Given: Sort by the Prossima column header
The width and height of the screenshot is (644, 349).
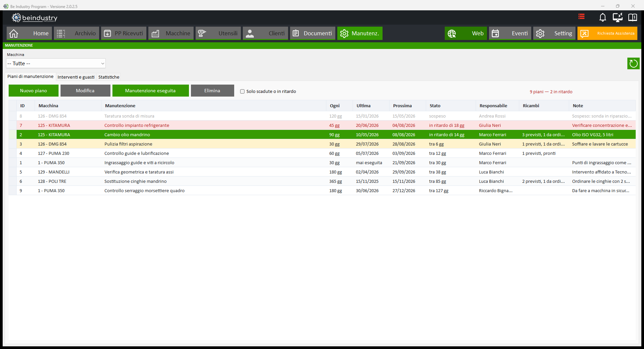Looking at the screenshot, I should 407,106.
